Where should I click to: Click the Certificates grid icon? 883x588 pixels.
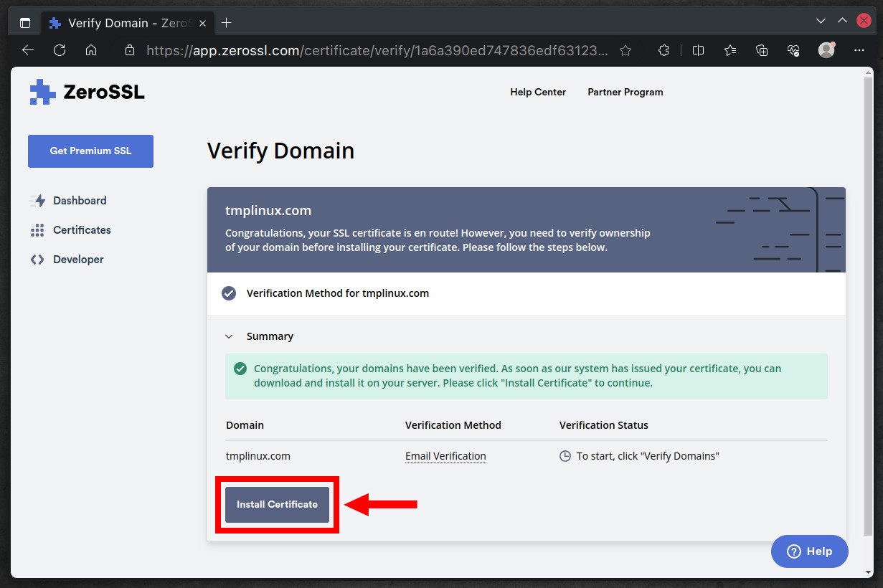37,230
